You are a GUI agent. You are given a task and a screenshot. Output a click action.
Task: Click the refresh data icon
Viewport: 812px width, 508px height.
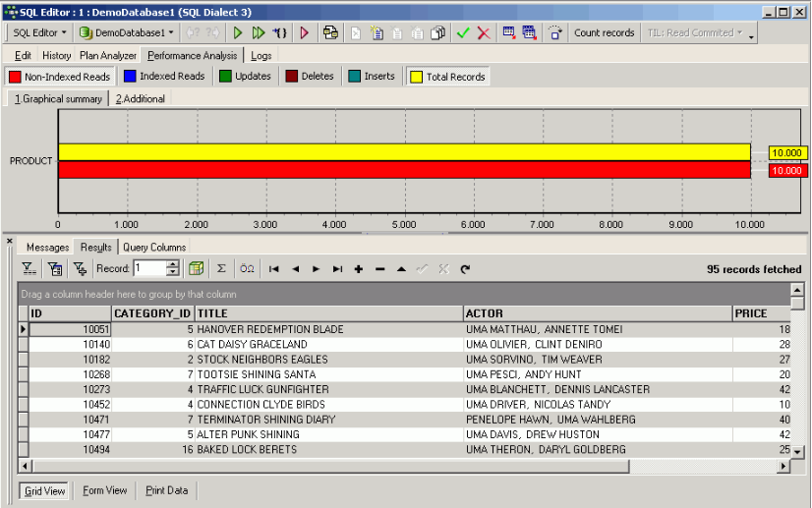[x=465, y=268]
